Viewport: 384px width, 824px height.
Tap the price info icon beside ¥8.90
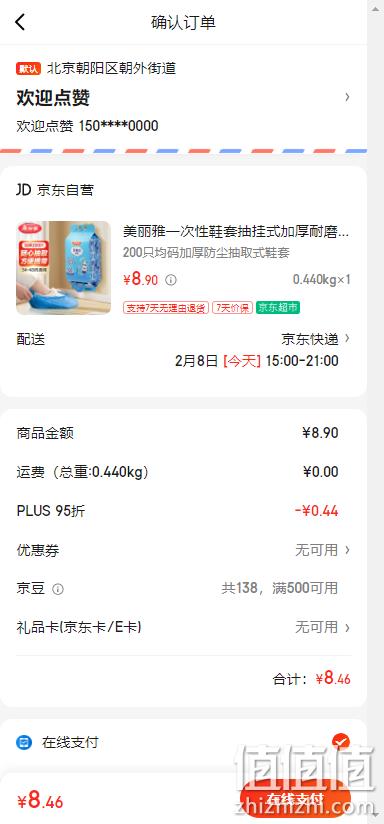point(171,280)
